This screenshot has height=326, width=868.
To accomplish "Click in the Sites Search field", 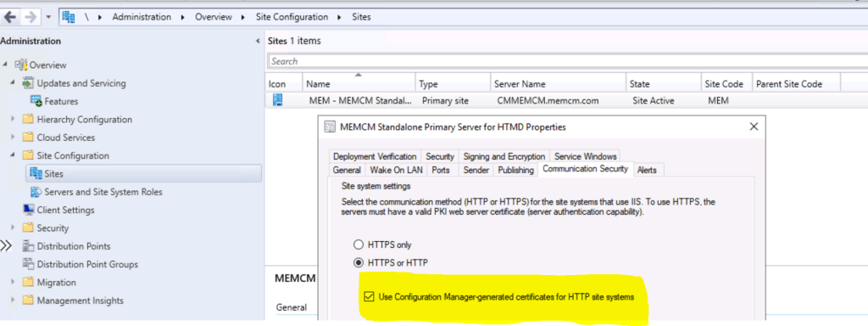I will 567,61.
